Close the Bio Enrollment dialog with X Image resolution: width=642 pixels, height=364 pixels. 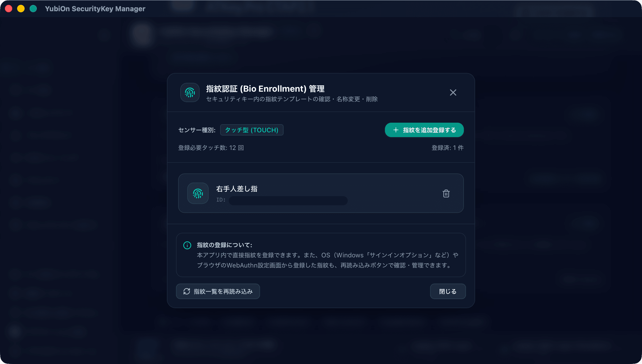453,92
